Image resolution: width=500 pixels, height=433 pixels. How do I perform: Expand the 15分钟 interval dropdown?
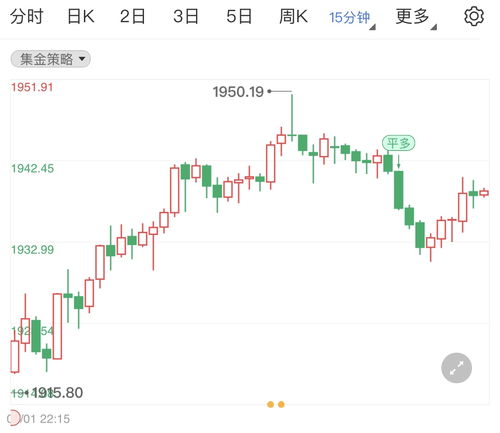352,17
